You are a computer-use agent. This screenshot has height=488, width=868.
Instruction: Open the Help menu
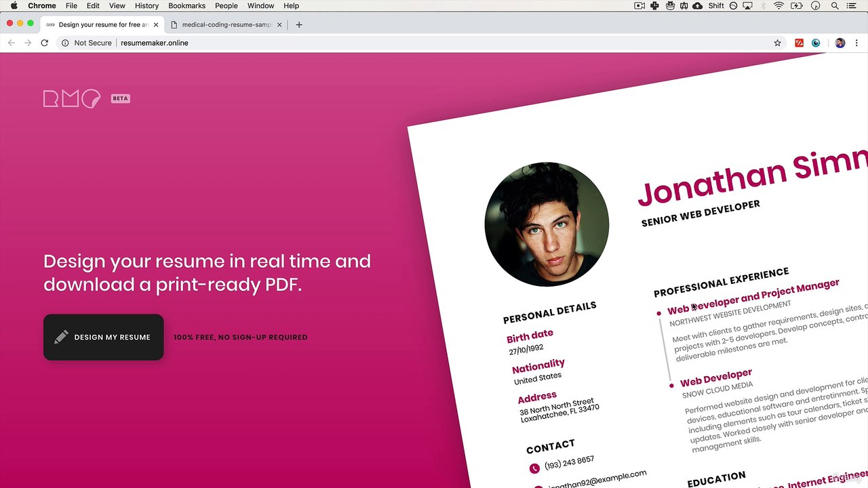pyautogui.click(x=291, y=5)
